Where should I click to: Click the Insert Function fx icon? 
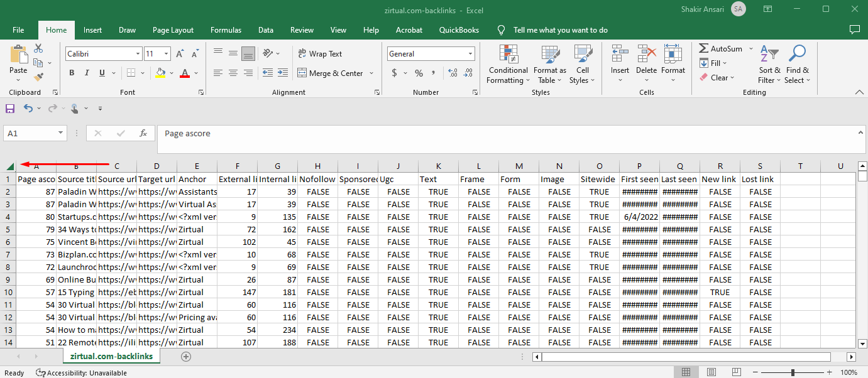pos(143,133)
